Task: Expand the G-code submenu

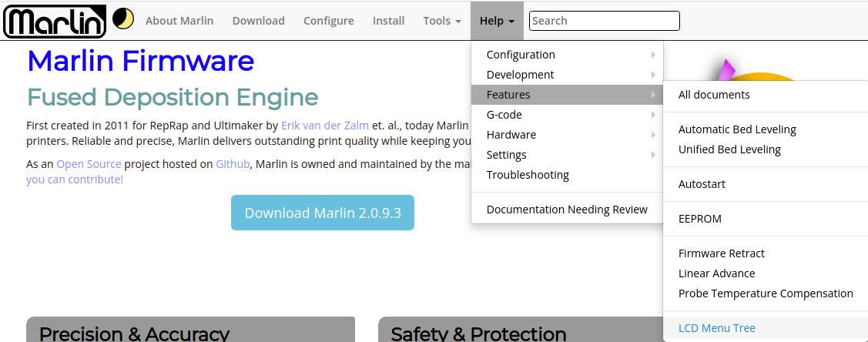Action: (567, 115)
